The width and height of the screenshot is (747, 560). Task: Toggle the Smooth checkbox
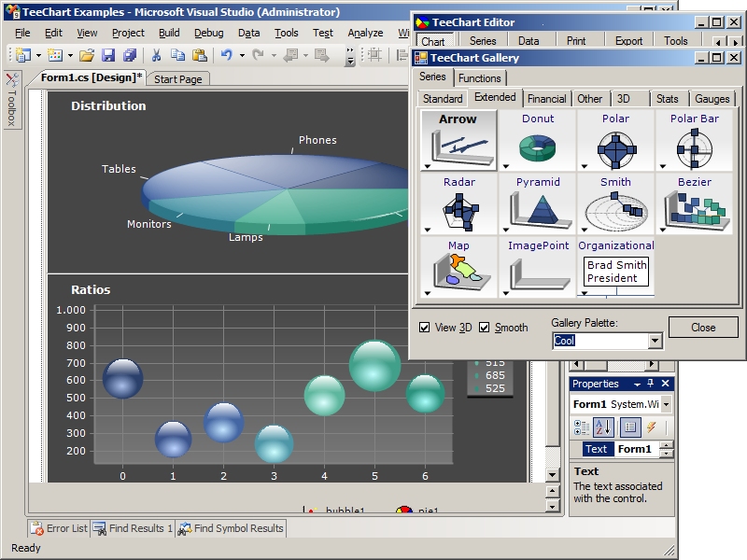tap(484, 328)
